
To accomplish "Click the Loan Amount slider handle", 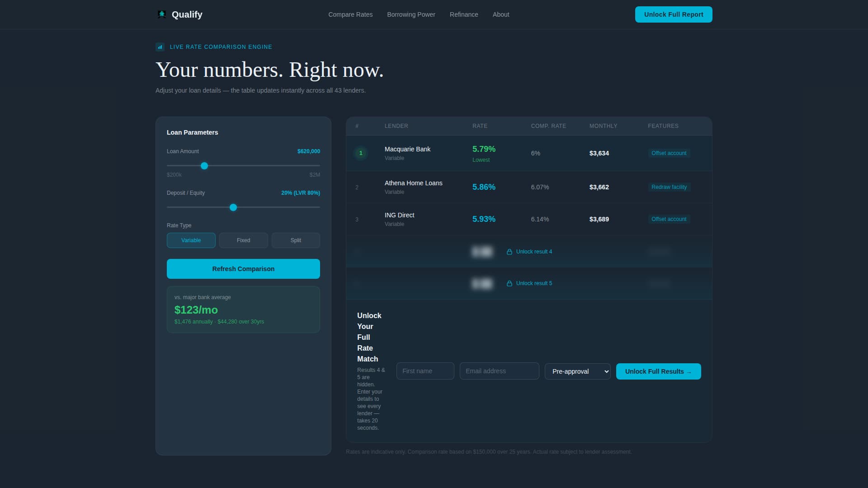I will point(204,166).
